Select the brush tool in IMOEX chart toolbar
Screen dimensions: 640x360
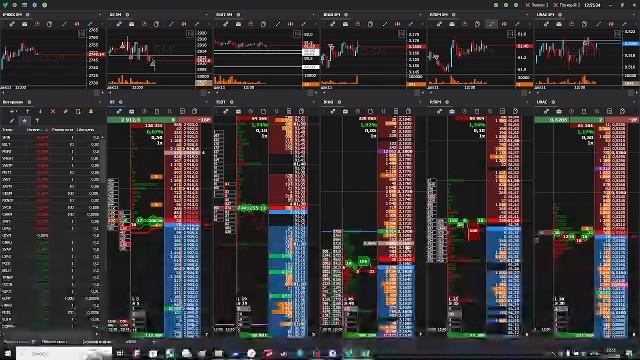[x=90, y=24]
